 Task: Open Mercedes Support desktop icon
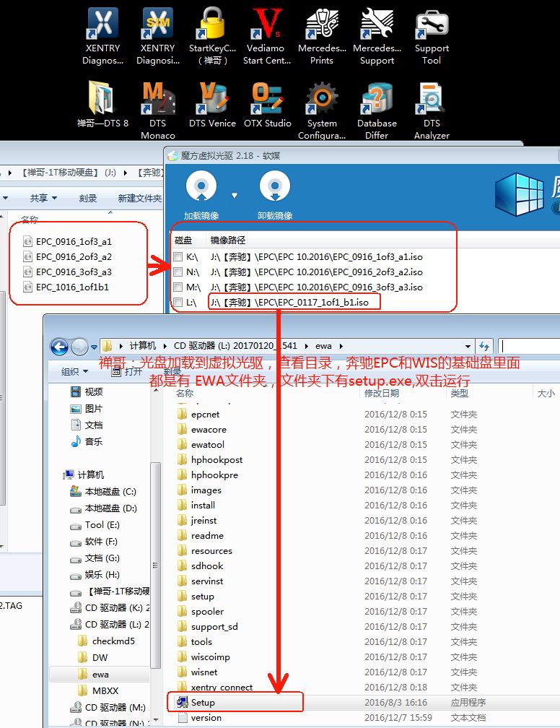click(377, 36)
